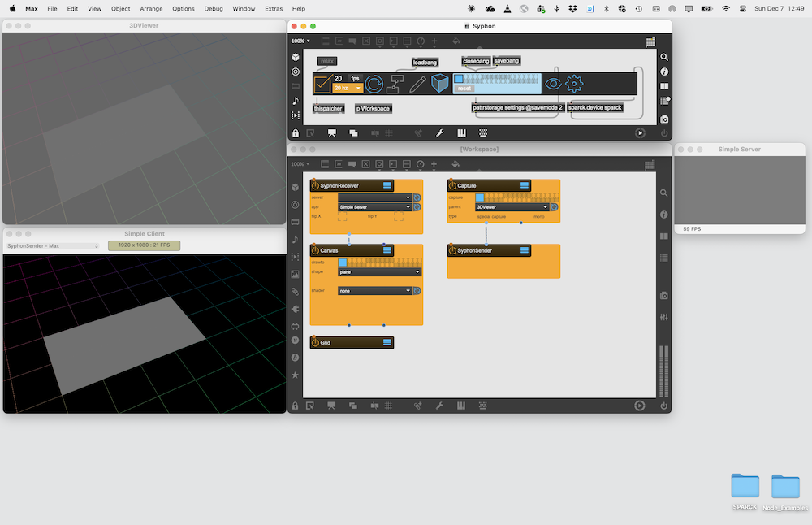Click the wrench icon in Syphon bottom toolbar

439,133
